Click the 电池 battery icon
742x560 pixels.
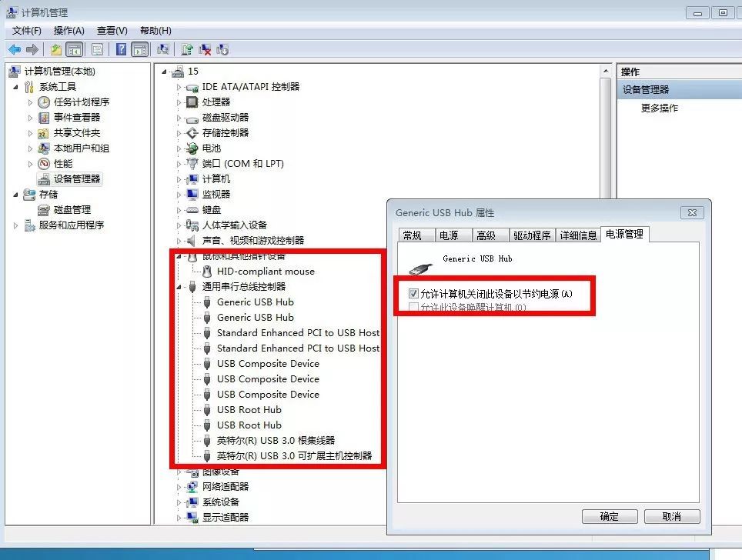[x=192, y=148]
